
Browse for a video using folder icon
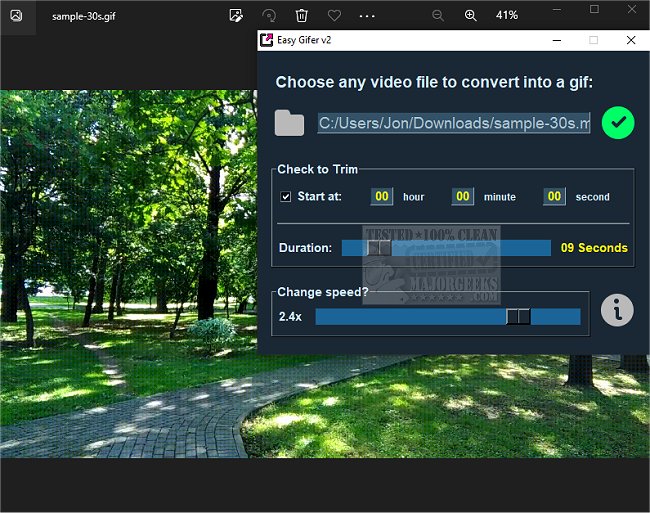pos(289,123)
